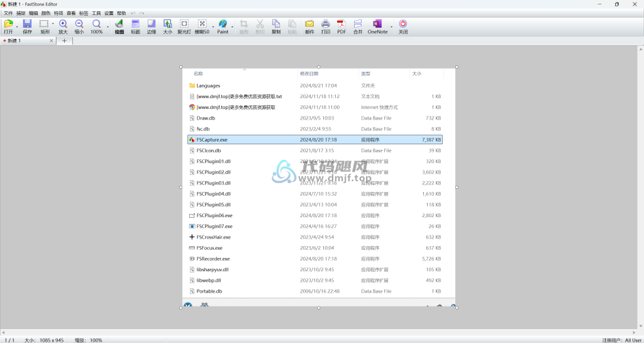
Task: Open the 颜色 menu
Action: tap(46, 14)
